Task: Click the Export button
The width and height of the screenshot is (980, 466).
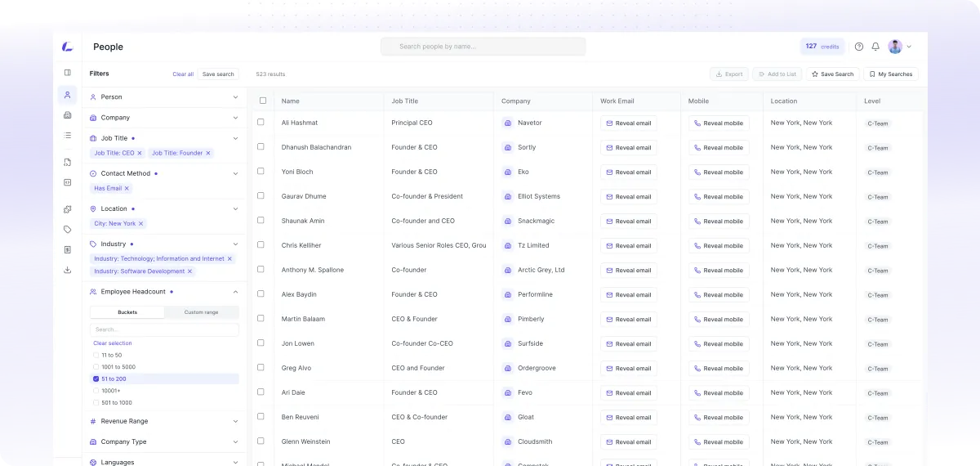Action: pos(728,74)
